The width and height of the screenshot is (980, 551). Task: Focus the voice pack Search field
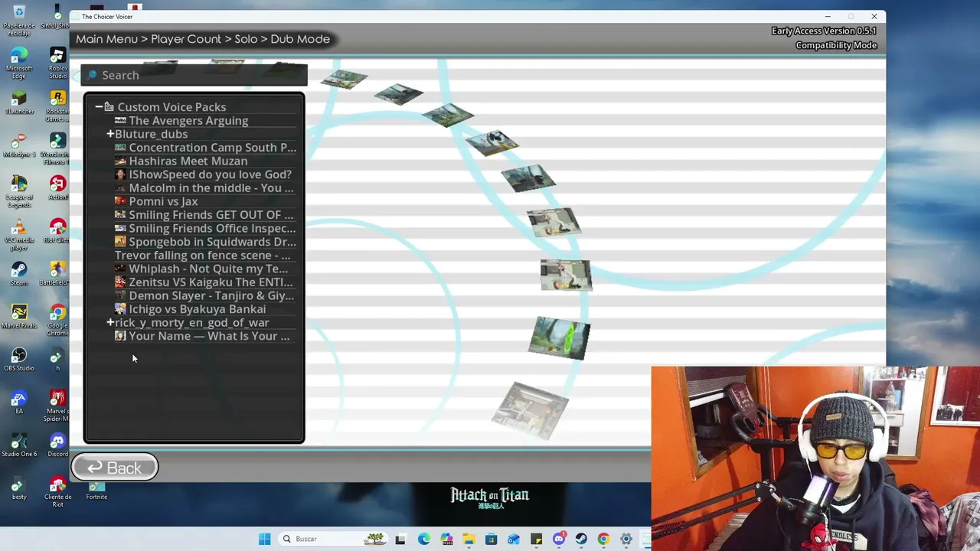click(194, 75)
